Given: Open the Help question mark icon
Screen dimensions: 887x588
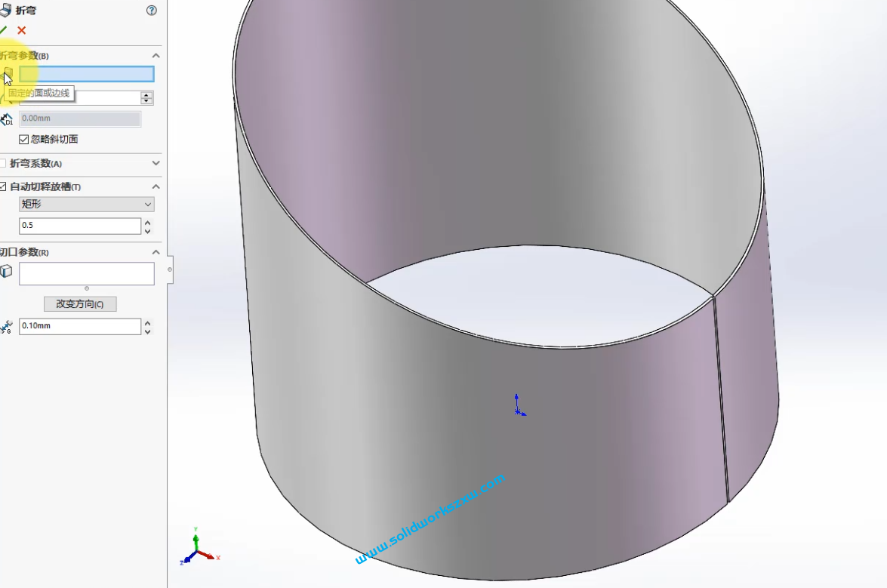Looking at the screenshot, I should (151, 10).
